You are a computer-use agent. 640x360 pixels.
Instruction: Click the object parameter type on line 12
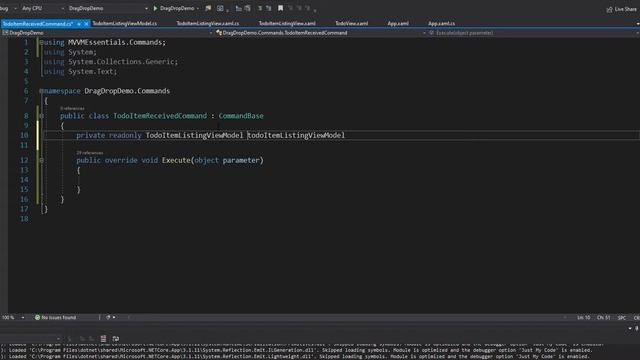click(207, 160)
